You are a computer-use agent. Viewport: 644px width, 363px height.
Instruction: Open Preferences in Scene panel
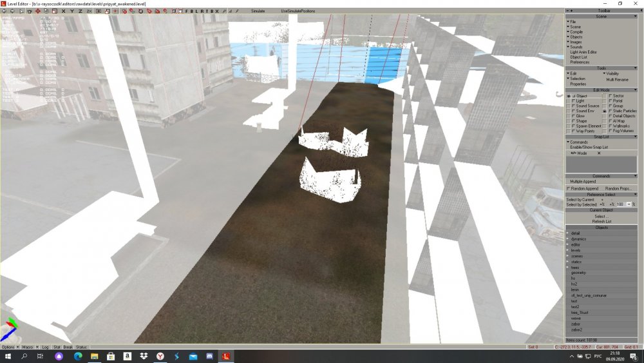point(580,62)
